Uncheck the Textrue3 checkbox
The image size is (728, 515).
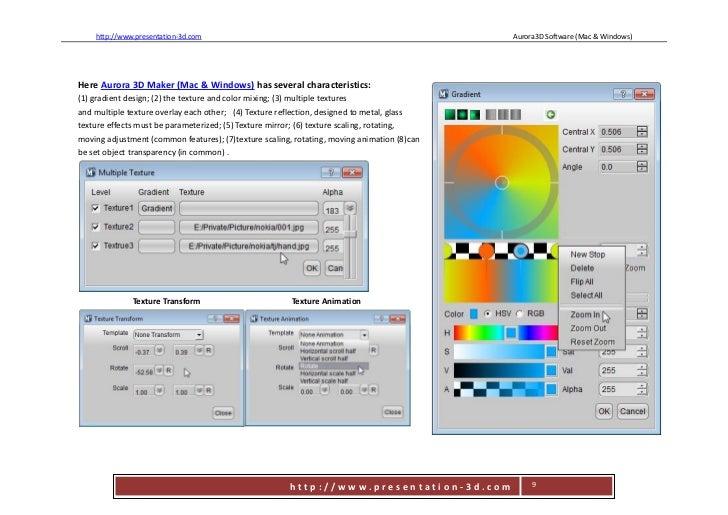click(x=95, y=246)
